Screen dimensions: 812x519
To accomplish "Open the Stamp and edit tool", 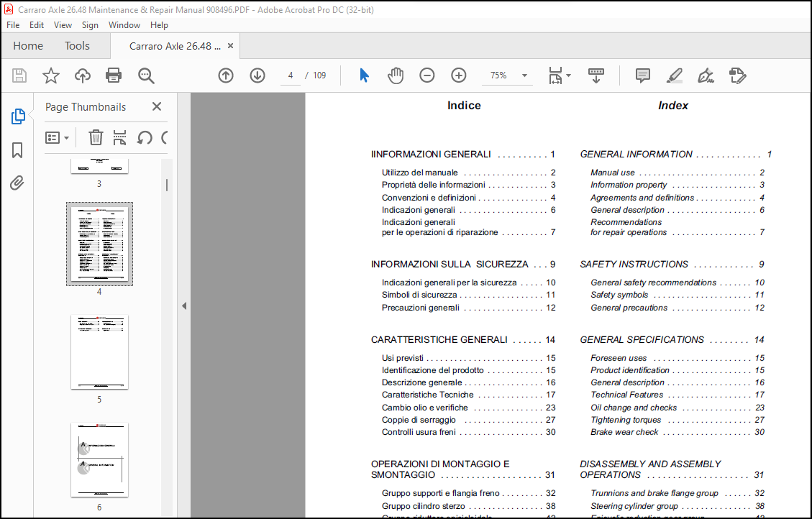I will tap(737, 75).
